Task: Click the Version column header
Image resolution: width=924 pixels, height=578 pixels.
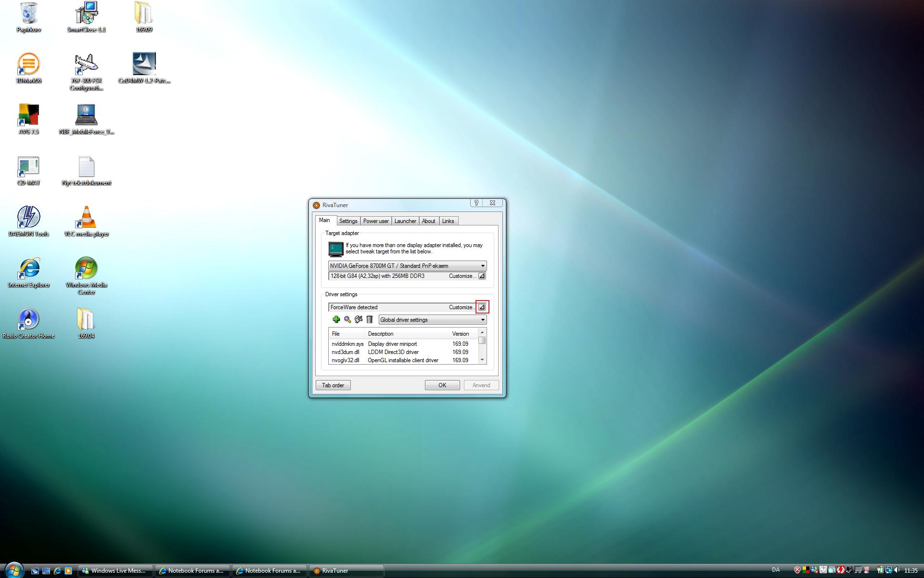Action: coord(463,334)
